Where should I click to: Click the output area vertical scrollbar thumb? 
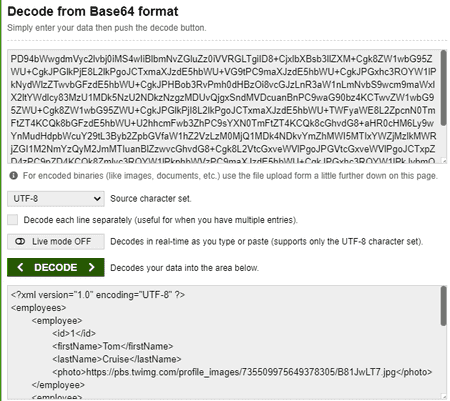(x=444, y=306)
